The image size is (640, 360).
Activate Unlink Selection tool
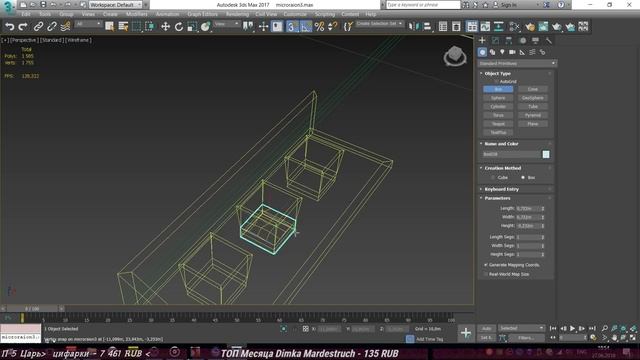tap(52, 27)
